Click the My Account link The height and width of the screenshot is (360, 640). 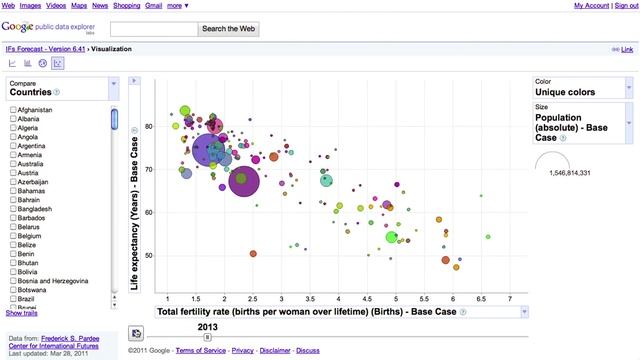point(591,6)
